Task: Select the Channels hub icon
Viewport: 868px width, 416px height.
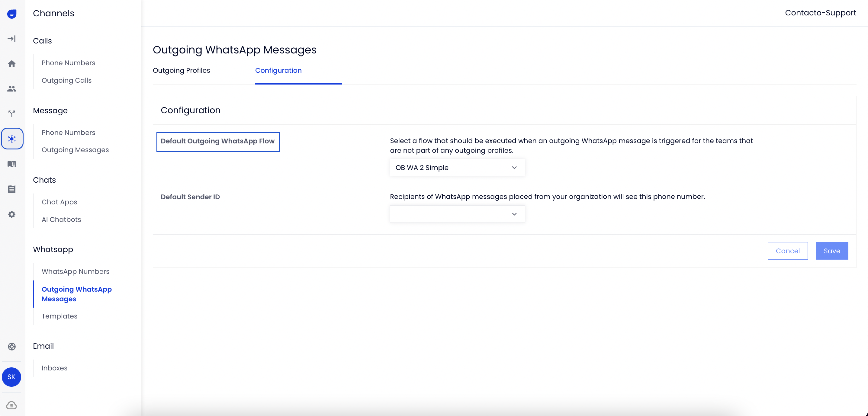Action: tap(12, 139)
